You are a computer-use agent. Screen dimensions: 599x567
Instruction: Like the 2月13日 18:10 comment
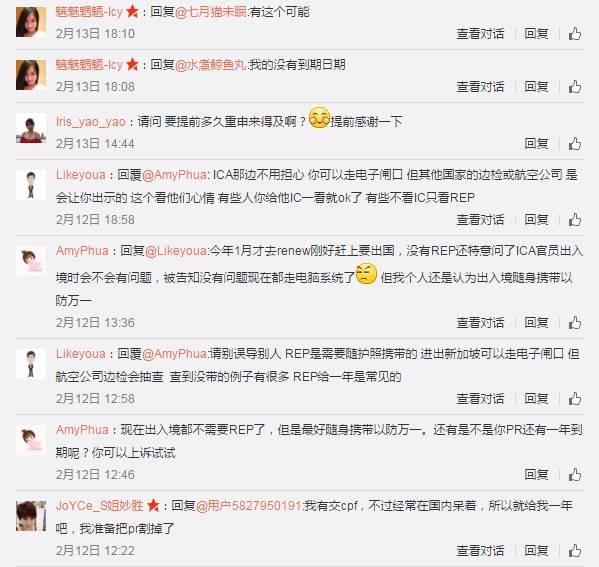(575, 34)
